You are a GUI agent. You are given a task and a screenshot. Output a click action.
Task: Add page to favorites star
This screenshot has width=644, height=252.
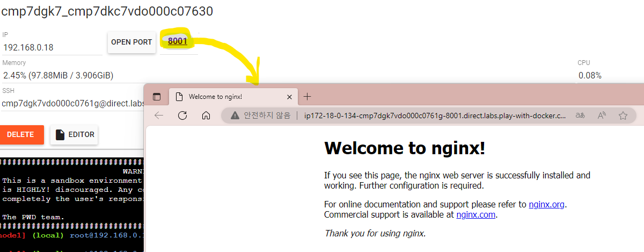pyautogui.click(x=623, y=115)
